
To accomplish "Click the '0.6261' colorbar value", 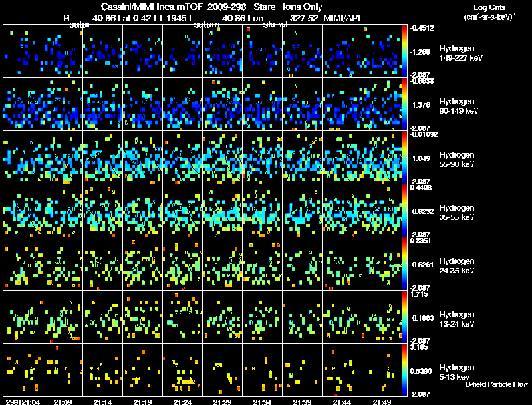I will click(423, 265).
